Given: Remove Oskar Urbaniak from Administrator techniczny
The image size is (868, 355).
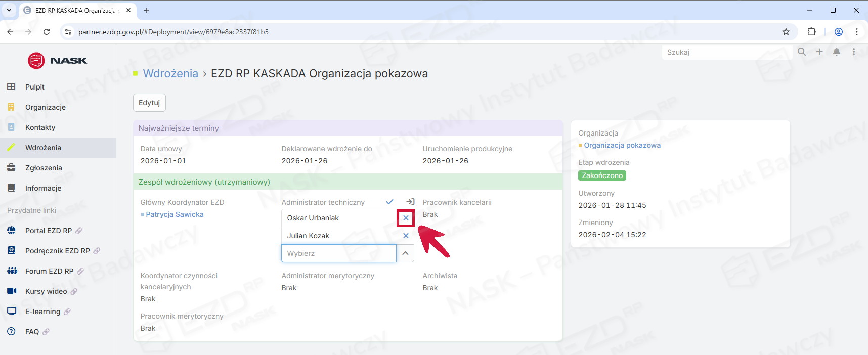Looking at the screenshot, I should click(406, 218).
